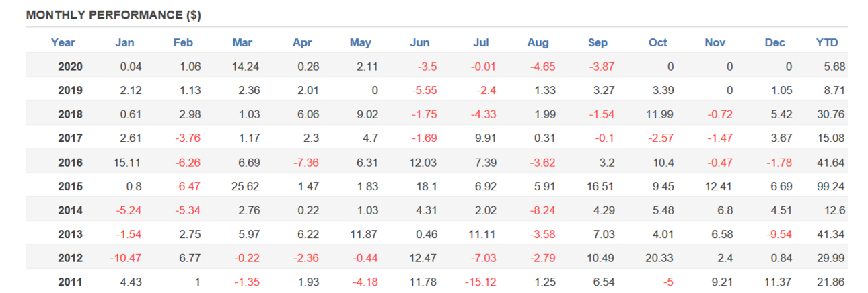Select the Jan column header
868x293 pixels.
coord(124,42)
